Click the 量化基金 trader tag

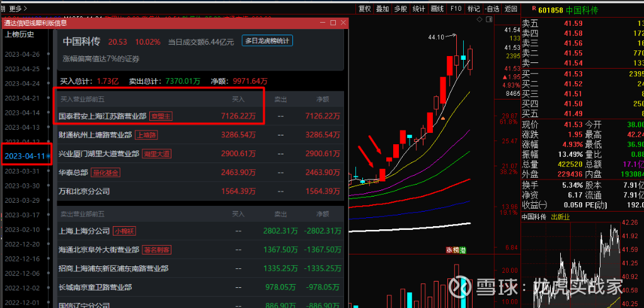(106, 173)
